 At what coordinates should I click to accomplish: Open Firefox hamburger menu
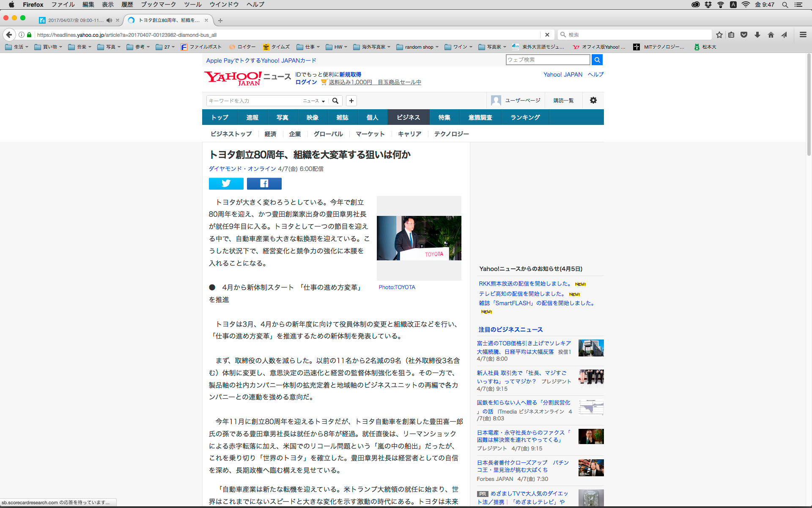(x=803, y=35)
